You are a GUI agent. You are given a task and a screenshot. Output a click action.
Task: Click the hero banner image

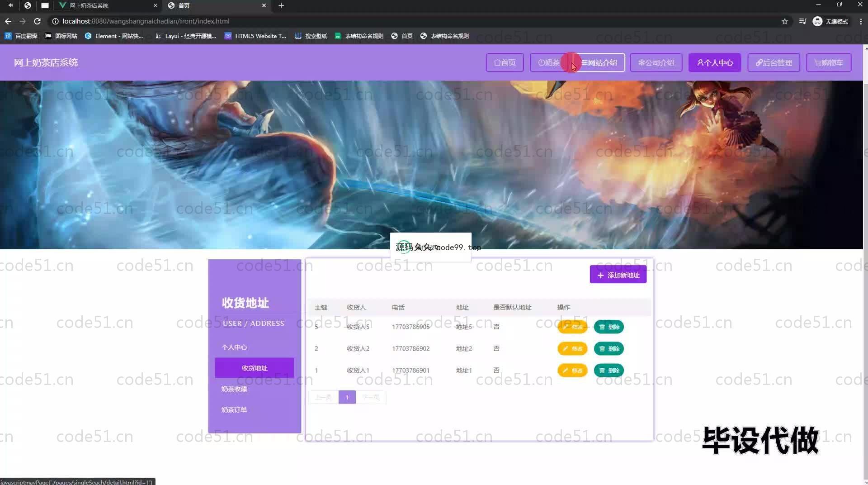point(431,165)
